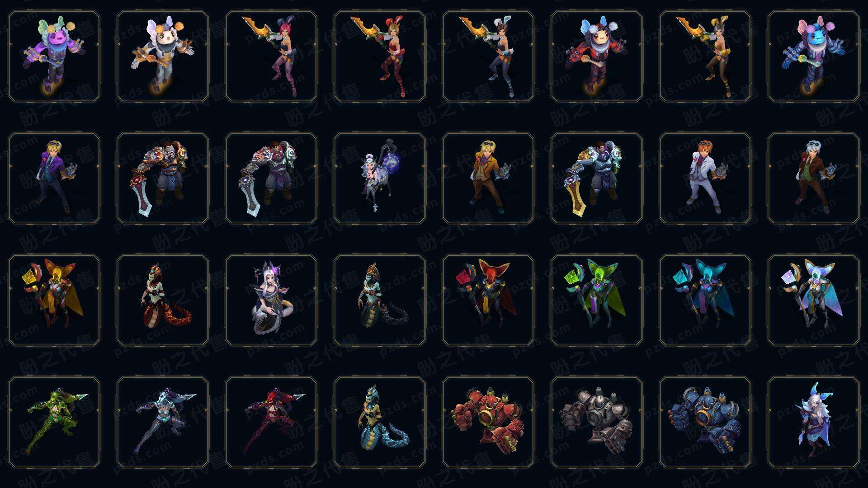The image size is (868, 488).
Task: Choose armored warrior with golden sword
Action: pyautogui.click(x=597, y=178)
